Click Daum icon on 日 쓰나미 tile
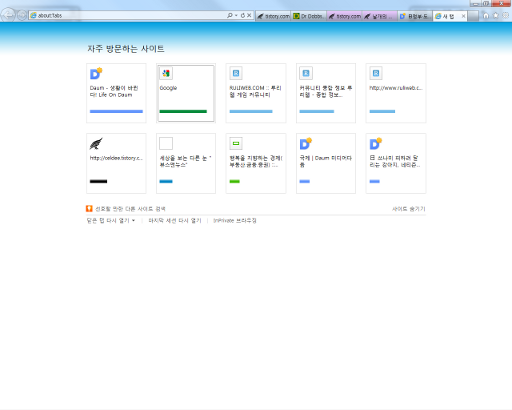The width and height of the screenshot is (512, 410). tap(376, 144)
